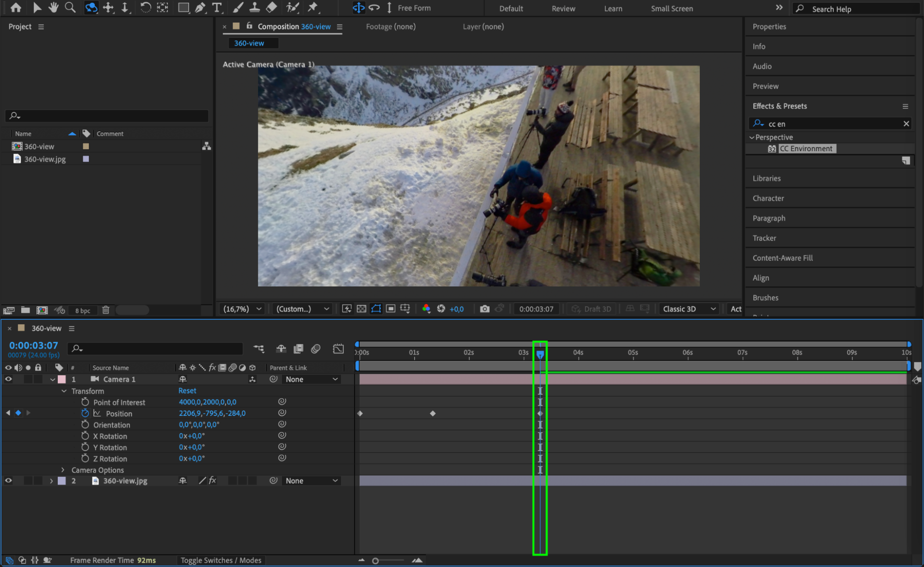Switch to the Review workspace
The image size is (924, 567).
[563, 8]
